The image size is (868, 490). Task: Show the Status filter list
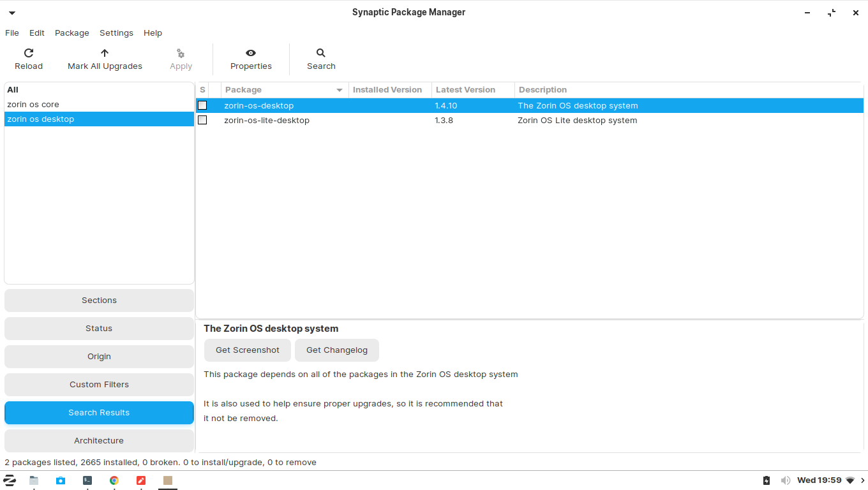(99, 329)
